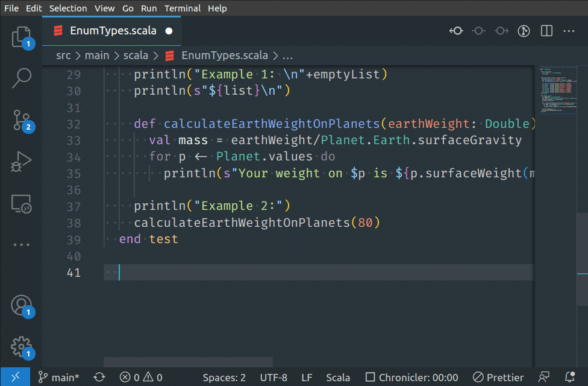This screenshot has width=588, height=386.
Task: Click middle commit navigation icon in editor toolbar
Action: coord(478,31)
